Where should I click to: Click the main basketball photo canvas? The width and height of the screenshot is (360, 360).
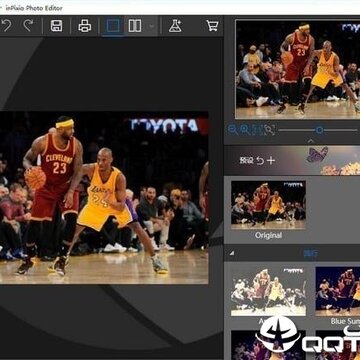(x=104, y=198)
